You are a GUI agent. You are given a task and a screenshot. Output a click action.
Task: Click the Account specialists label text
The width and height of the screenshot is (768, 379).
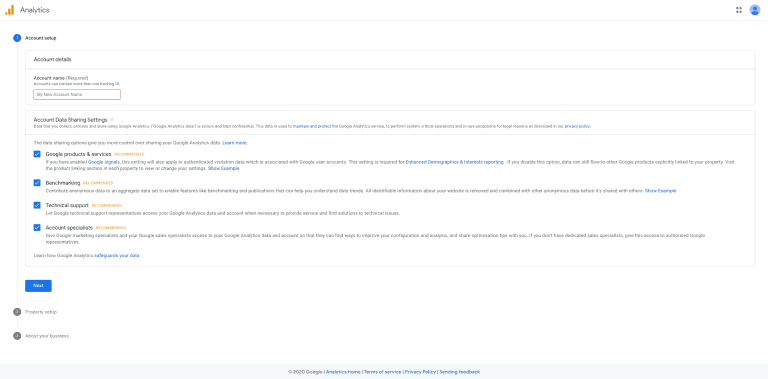tap(69, 228)
